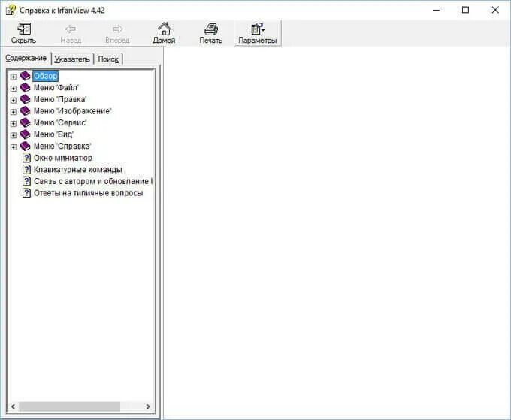Select Меню 'Справка' topic text
This screenshot has height=420, width=511.
(62, 147)
